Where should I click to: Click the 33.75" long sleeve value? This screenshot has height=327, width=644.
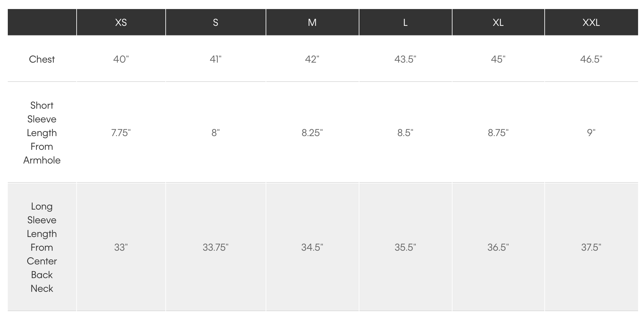point(215,247)
